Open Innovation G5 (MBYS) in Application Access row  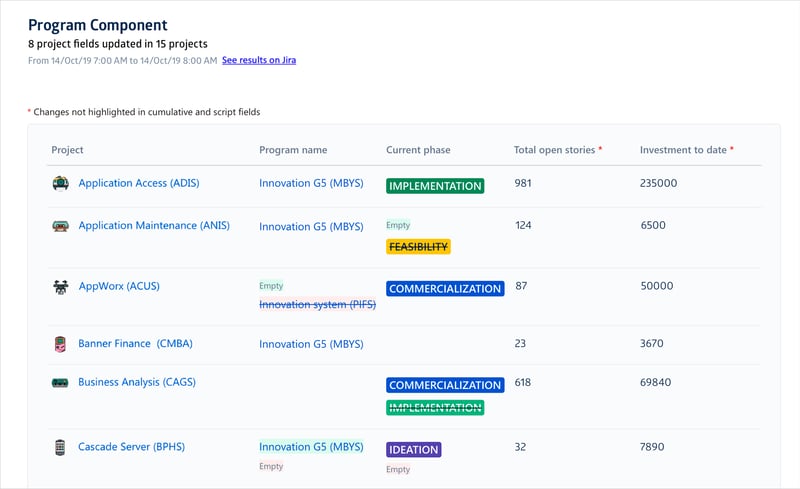pos(311,183)
